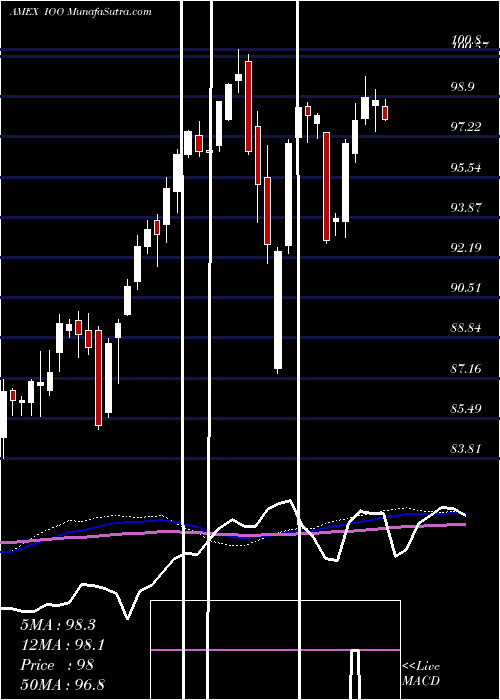Viewport: 500px width, 700px height.
Task: Click the 12MA : 98.1 readout
Action: pyautogui.click(x=62, y=645)
